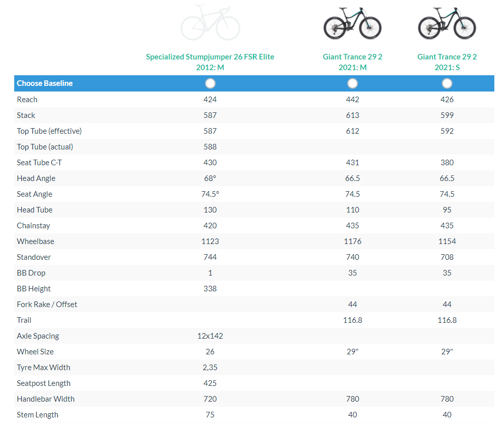Image resolution: width=504 pixels, height=423 pixels.
Task: Click the Wheelbase row label
Action: pyautogui.click(x=36, y=241)
